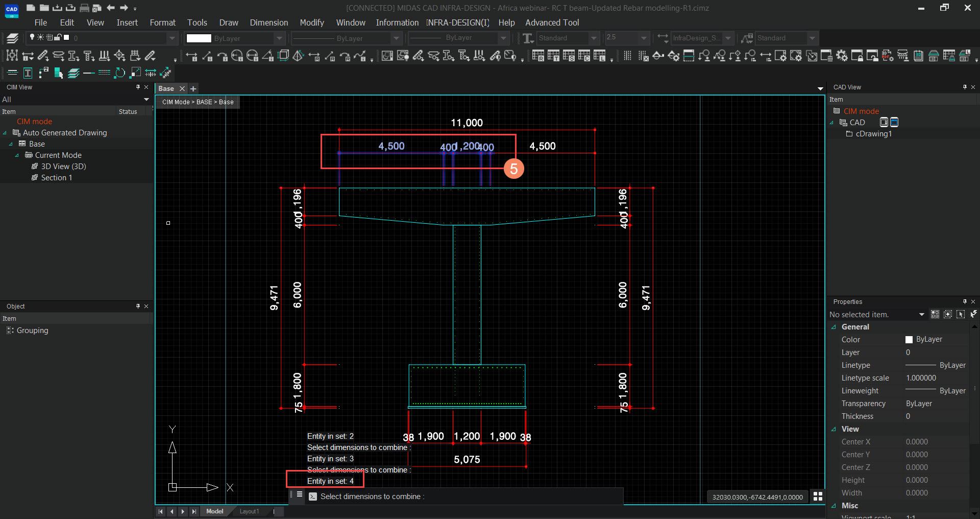Select the table 'R' toolbar icon

tap(538, 56)
